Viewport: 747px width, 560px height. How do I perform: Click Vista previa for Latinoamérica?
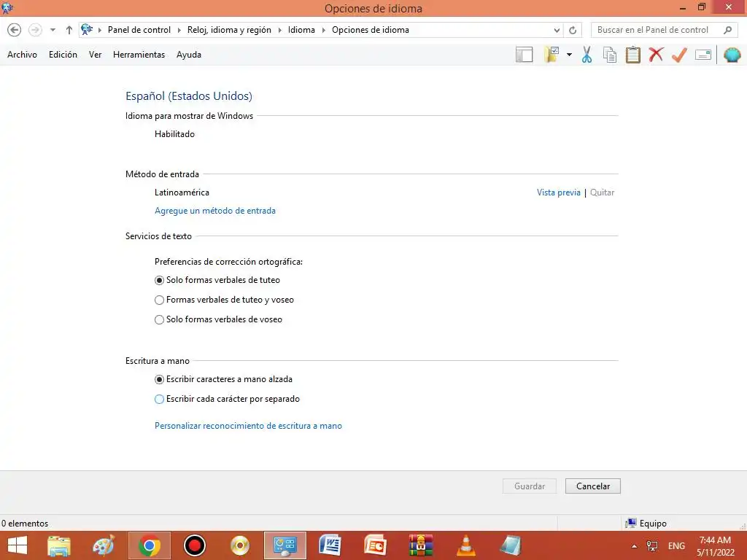tap(558, 192)
